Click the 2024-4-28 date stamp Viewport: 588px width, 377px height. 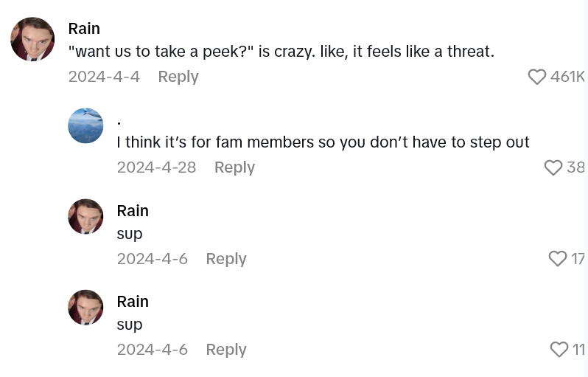tap(156, 167)
